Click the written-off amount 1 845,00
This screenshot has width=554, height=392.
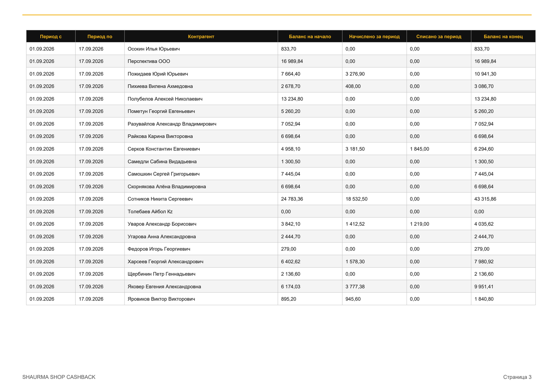[420, 149]
